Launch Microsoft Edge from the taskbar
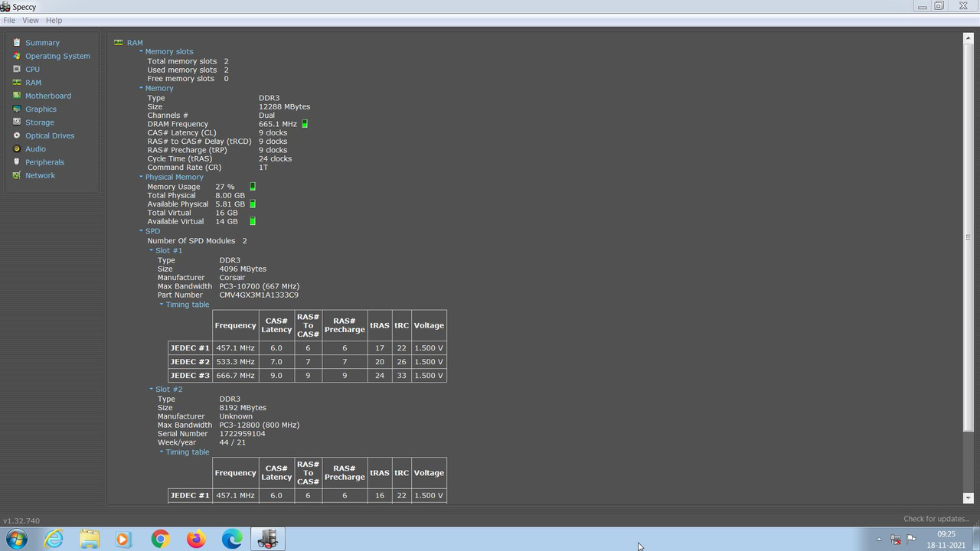The height and width of the screenshot is (551, 980). 232,539
